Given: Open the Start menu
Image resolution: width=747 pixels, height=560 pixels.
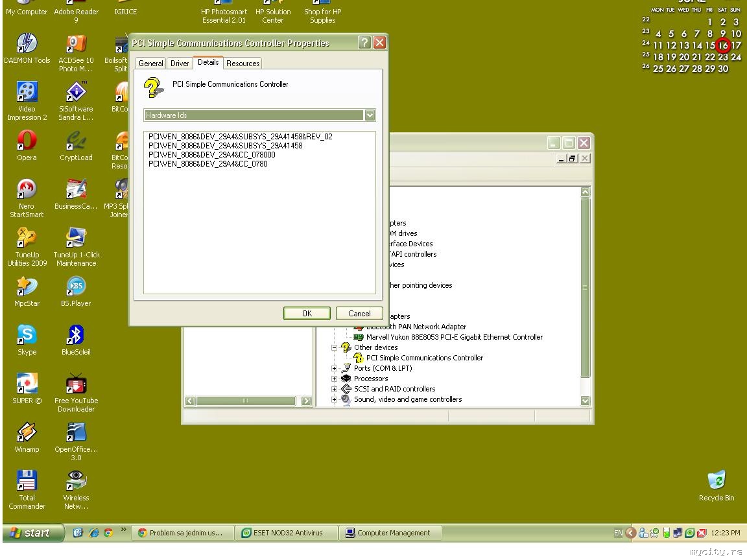Looking at the screenshot, I should pos(33,533).
